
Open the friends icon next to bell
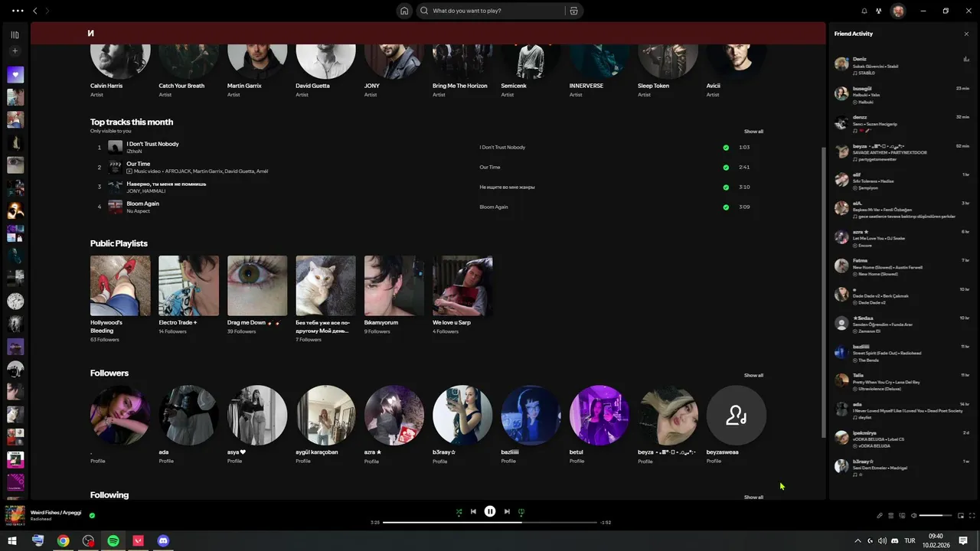tap(879, 11)
